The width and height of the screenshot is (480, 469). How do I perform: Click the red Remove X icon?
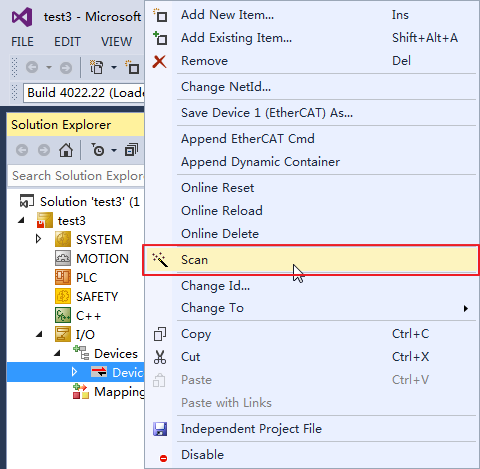coord(159,62)
